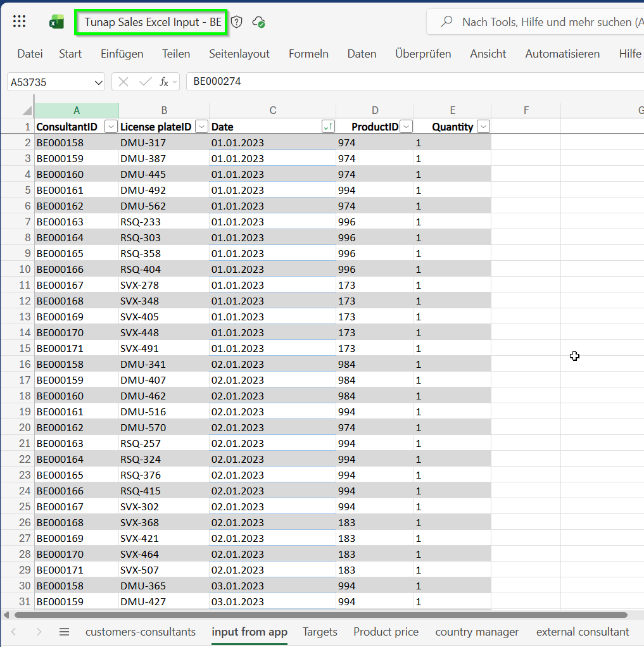
Task: Select column B header
Action: [164, 111]
